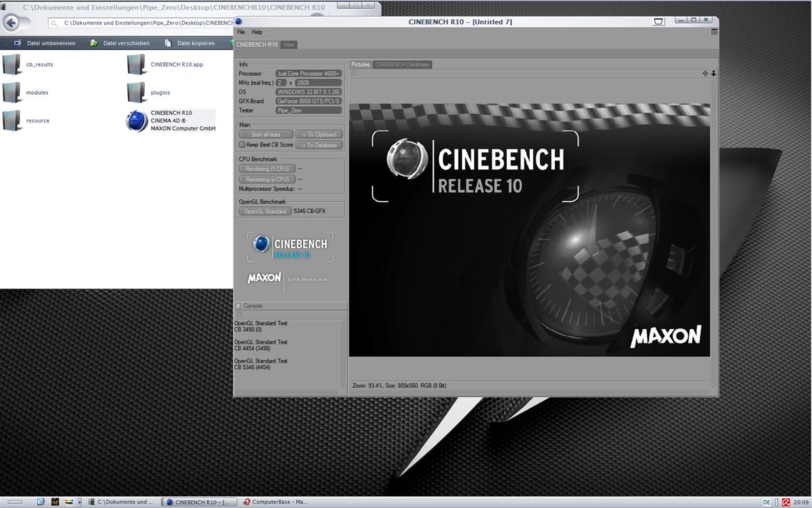Switch to the CINEBENCH Database tab
The image size is (812, 508).
(402, 64)
